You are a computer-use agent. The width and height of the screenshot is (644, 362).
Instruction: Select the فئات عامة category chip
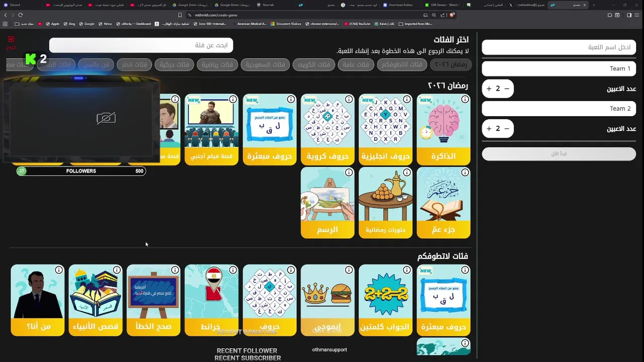point(356,64)
